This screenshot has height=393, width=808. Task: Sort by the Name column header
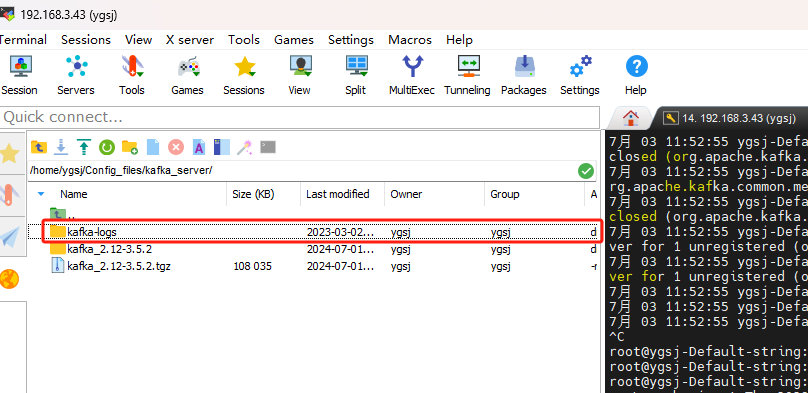(74, 194)
